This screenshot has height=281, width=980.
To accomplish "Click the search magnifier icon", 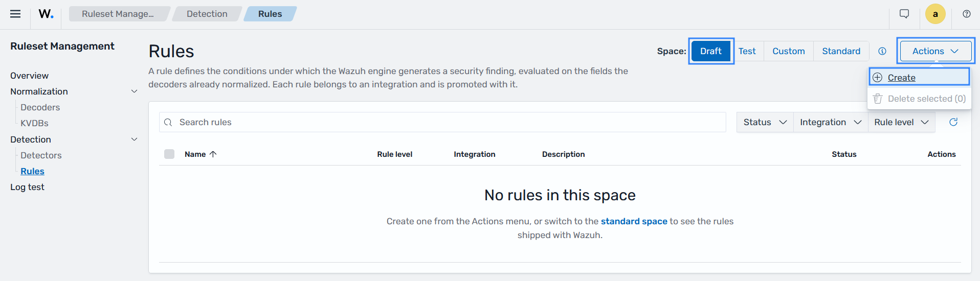I will pyautogui.click(x=168, y=123).
